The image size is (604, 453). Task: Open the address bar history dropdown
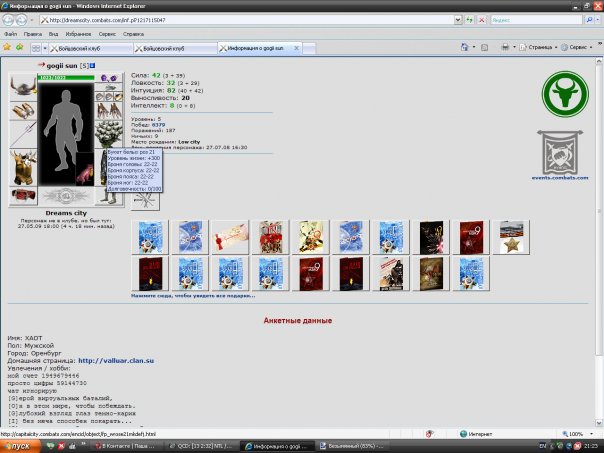tap(458, 20)
